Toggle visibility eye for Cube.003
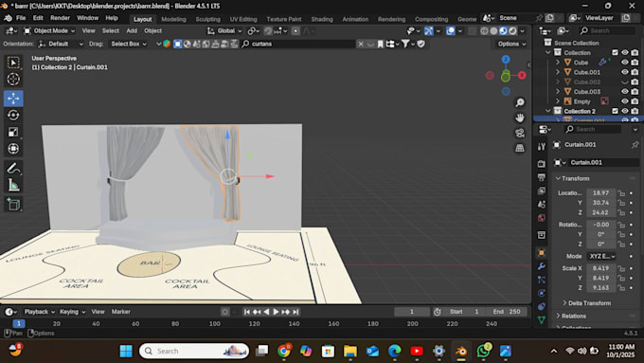 625,92
